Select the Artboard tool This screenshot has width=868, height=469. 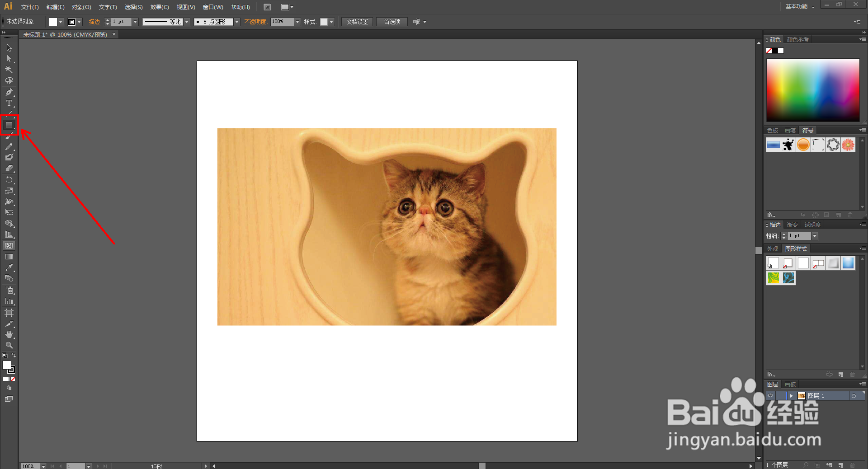tap(9, 313)
